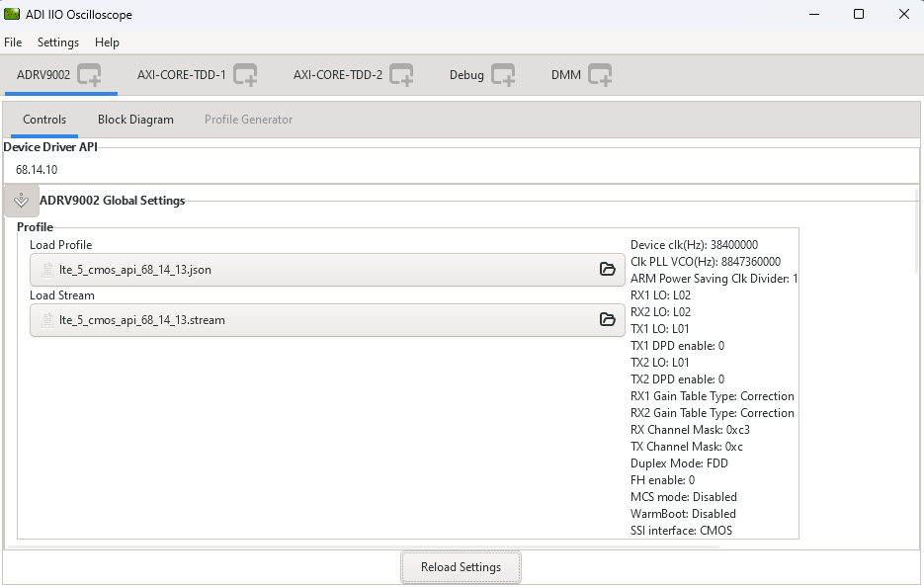Screen dimensions: 924x587
Task: Click the lte_5_cmos_api_68_14_13.json profile chooser
Action: click(x=327, y=270)
